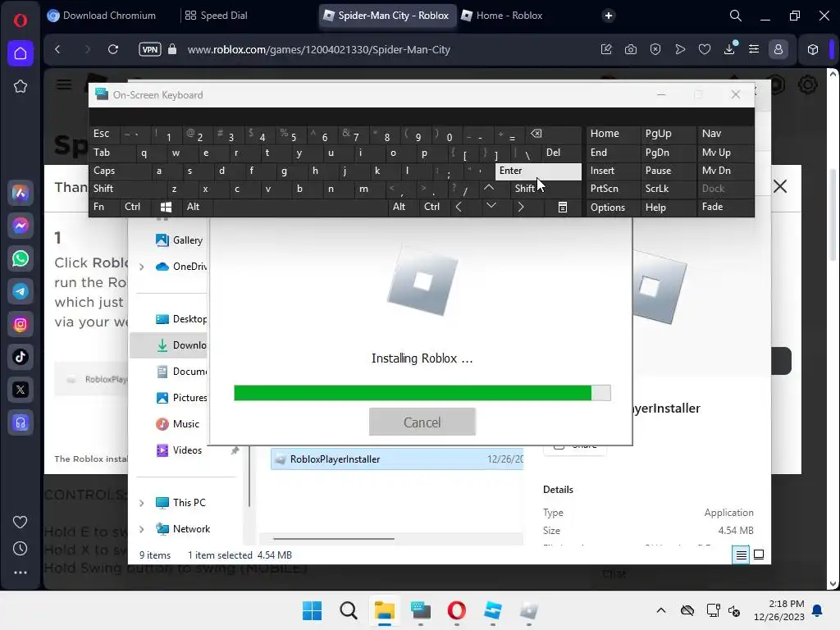Image resolution: width=840 pixels, height=630 pixels.
Task: Open notification bell in system tray
Action: 818,610
